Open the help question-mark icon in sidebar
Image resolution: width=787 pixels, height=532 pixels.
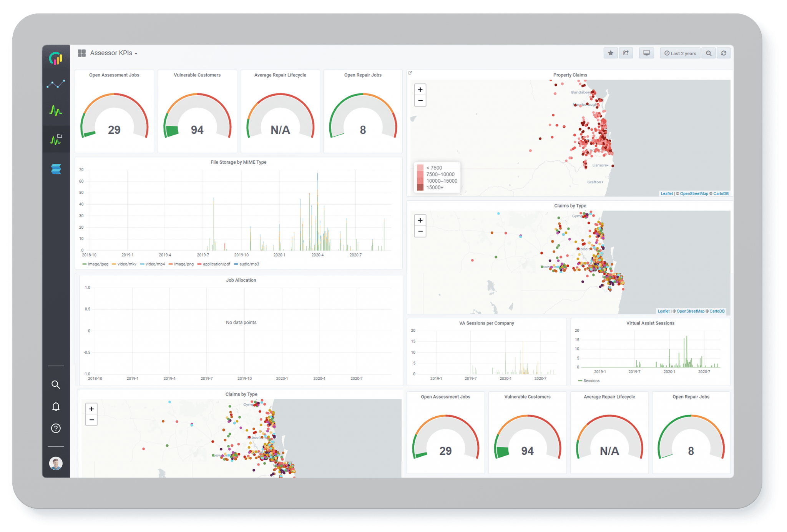pyautogui.click(x=56, y=428)
